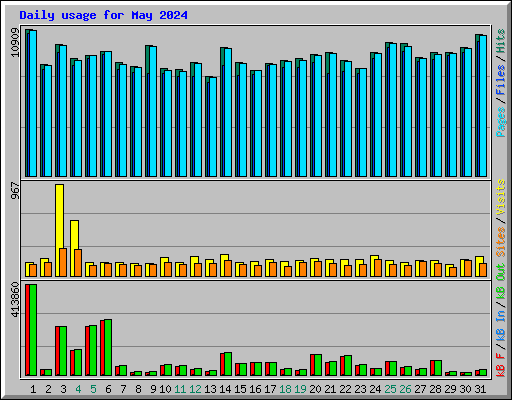Viewport: 512px width, 400px height.
Task: Click green weekend day 12 label
Action: (x=195, y=389)
